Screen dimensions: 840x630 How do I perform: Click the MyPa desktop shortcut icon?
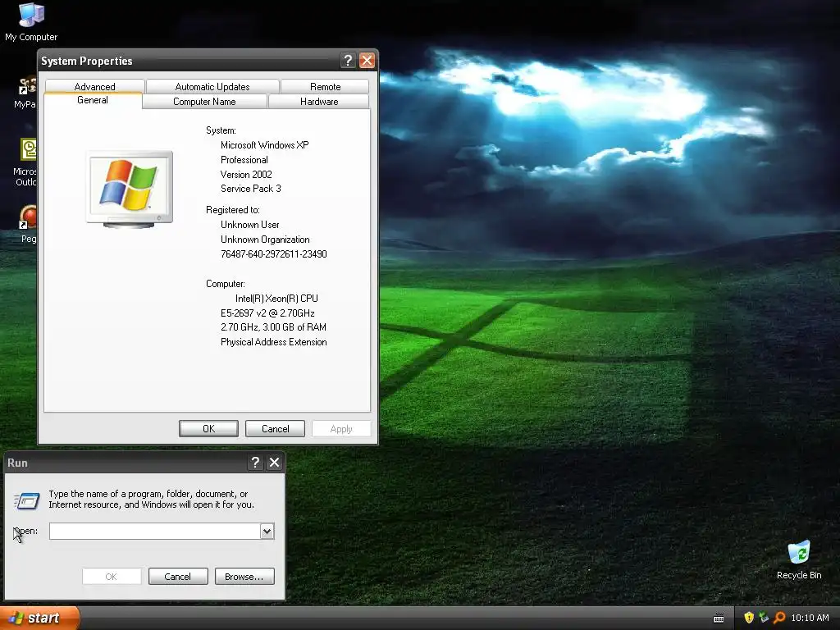(x=25, y=93)
